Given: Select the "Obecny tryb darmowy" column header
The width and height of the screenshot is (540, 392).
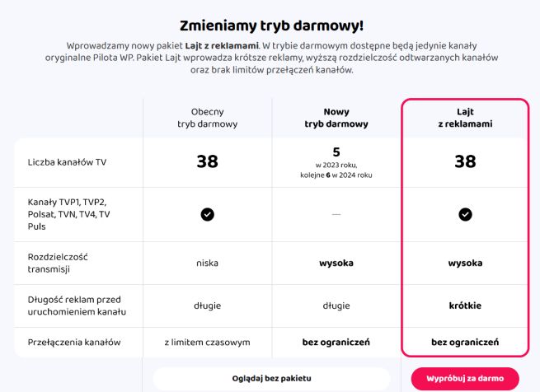Looking at the screenshot, I should tap(207, 118).
